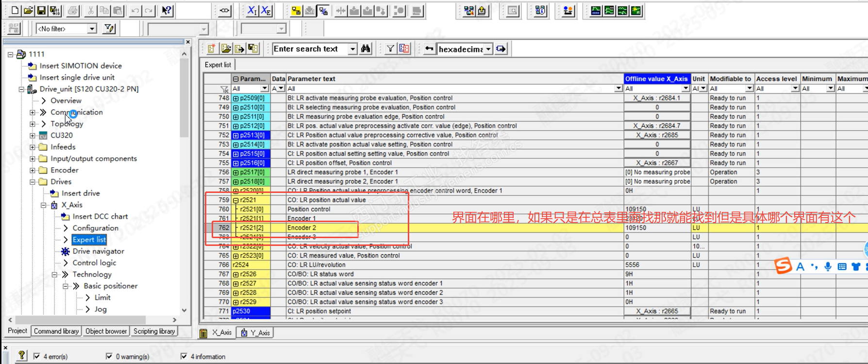This screenshot has height=364, width=868.
Task: Toggle the 4 error(s) checkbox
Action: [37, 356]
